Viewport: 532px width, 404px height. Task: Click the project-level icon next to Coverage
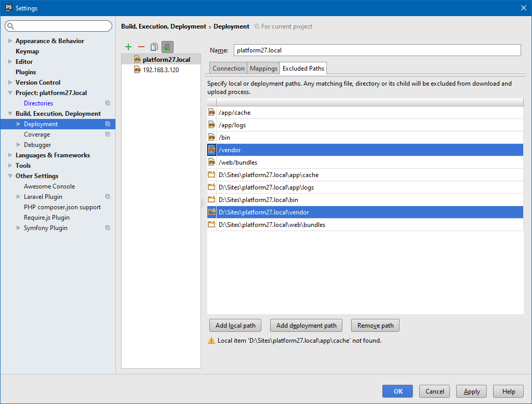(108, 134)
